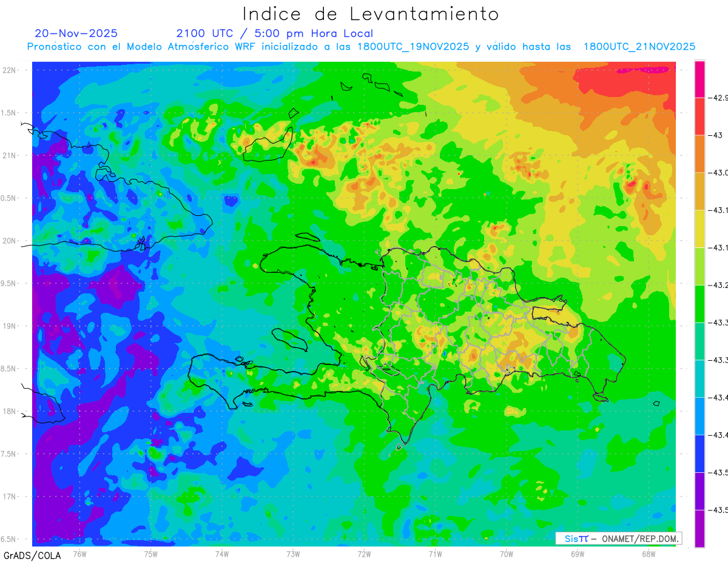Click the '1800UTC_19NOV2025' initialization time
Screen dimensions: 728x562
pos(413,47)
